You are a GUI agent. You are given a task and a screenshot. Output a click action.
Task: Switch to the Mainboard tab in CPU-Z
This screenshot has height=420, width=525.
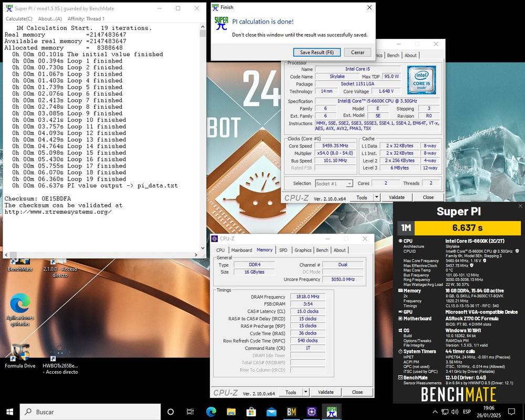241,250
